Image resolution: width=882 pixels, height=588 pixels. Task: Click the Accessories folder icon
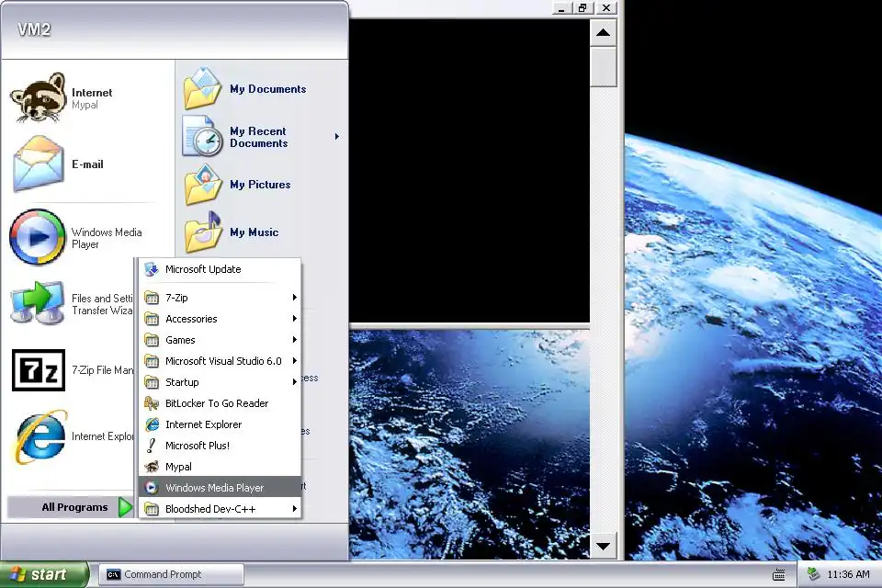[x=152, y=319]
